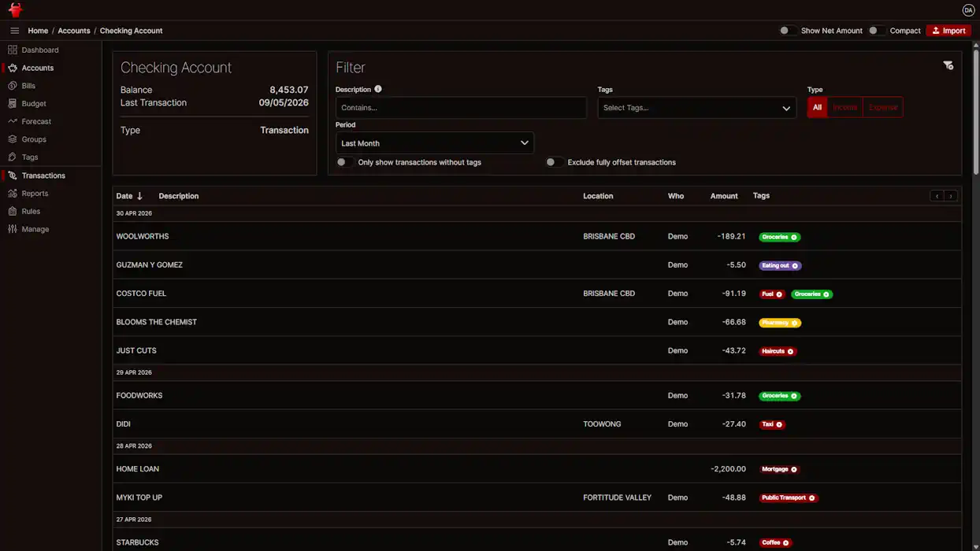The width and height of the screenshot is (980, 551).
Task: Open Reports menu label
Action: (35, 193)
